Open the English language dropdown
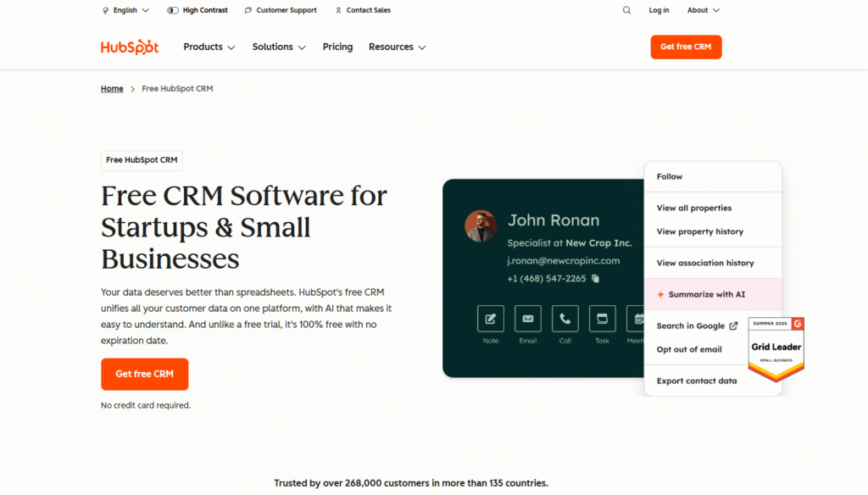This screenshot has height=495, width=868. coord(125,10)
